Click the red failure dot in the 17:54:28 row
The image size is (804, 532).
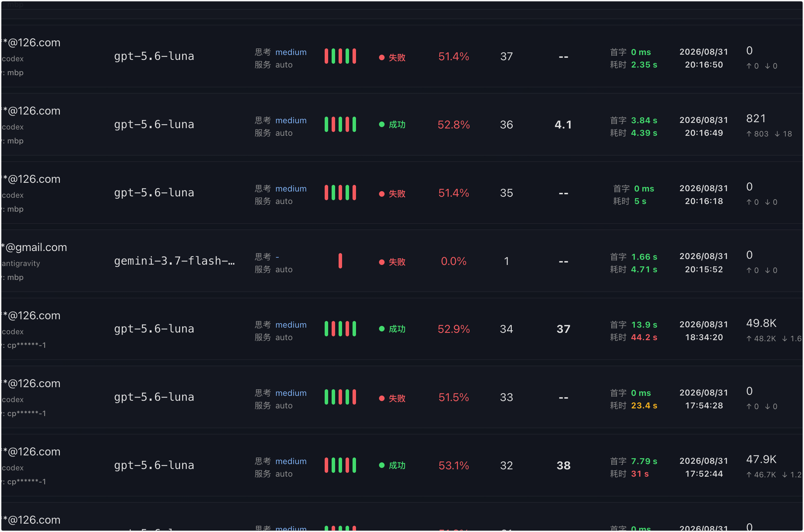tap(382, 398)
